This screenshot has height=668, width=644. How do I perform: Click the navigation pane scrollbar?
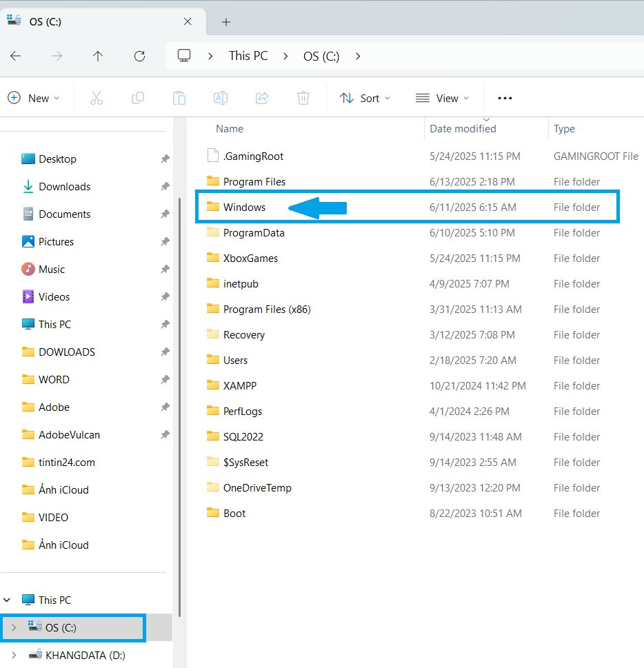point(179,407)
